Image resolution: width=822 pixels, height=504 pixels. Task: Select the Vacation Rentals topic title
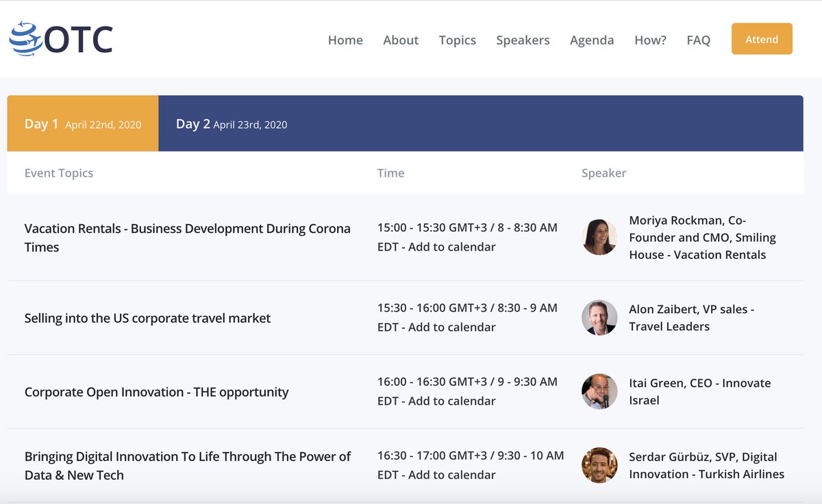point(188,238)
